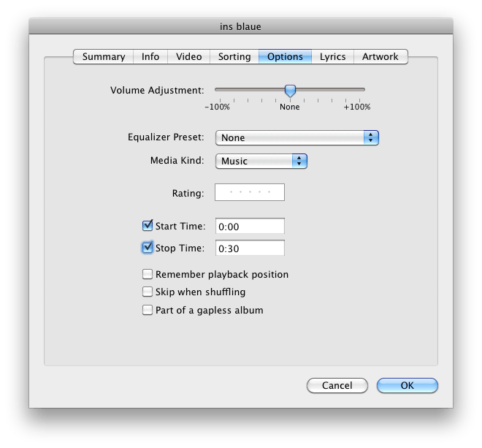
Task: Enable Remember playback position
Action: click(x=148, y=274)
